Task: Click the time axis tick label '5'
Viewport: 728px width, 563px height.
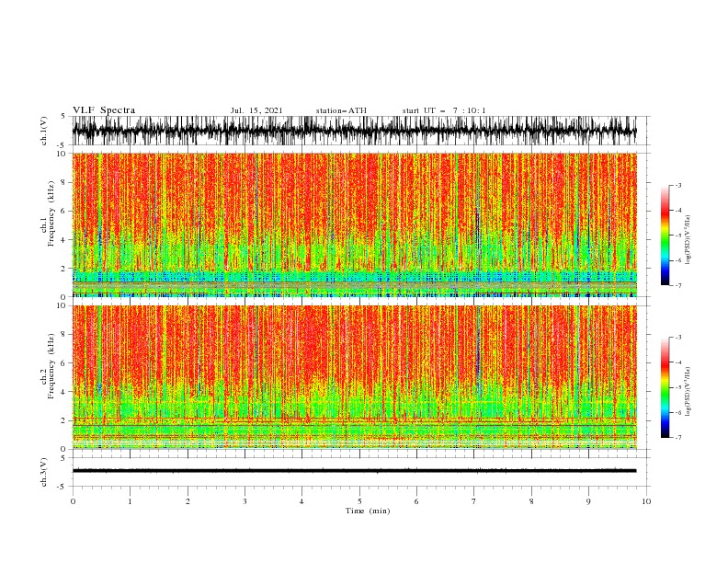Action: coord(359,501)
